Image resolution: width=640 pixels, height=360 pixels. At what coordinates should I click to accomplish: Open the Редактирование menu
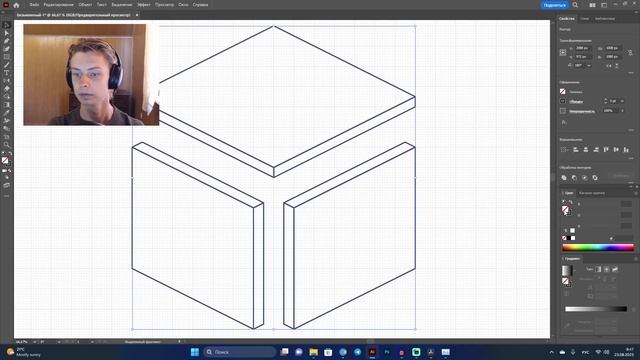(x=58, y=5)
